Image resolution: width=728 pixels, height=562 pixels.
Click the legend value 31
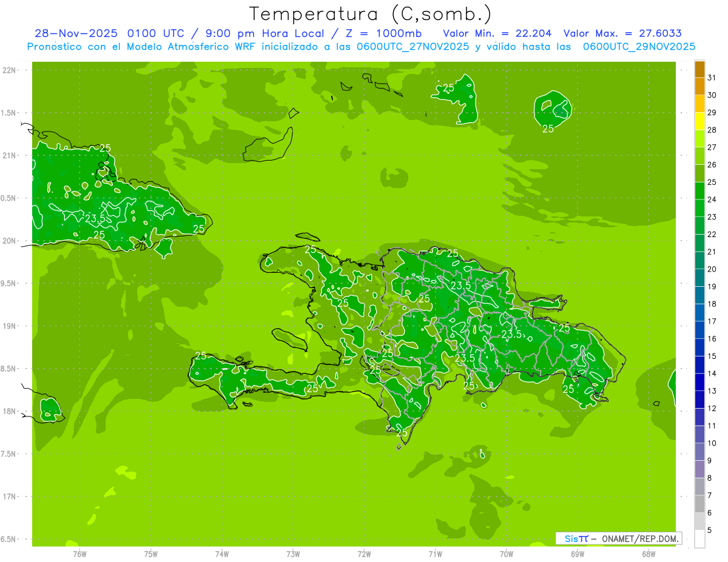(x=712, y=78)
